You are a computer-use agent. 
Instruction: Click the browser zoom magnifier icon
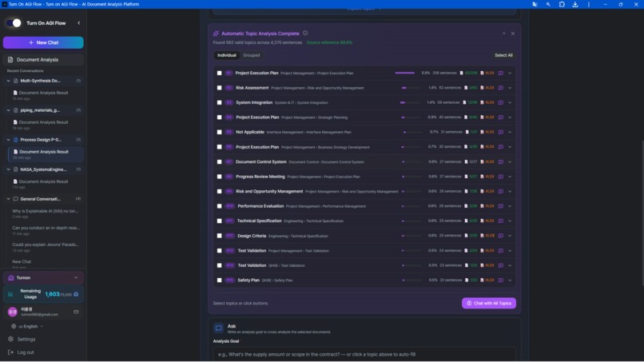[x=548, y=4]
